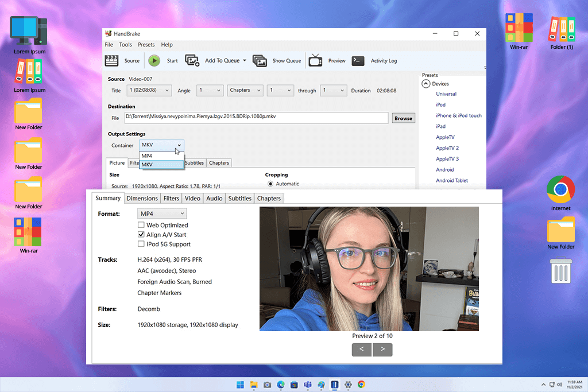Screen dimensions: 588x392
Task: Open the New Folder icon below Internet
Action: (x=560, y=230)
